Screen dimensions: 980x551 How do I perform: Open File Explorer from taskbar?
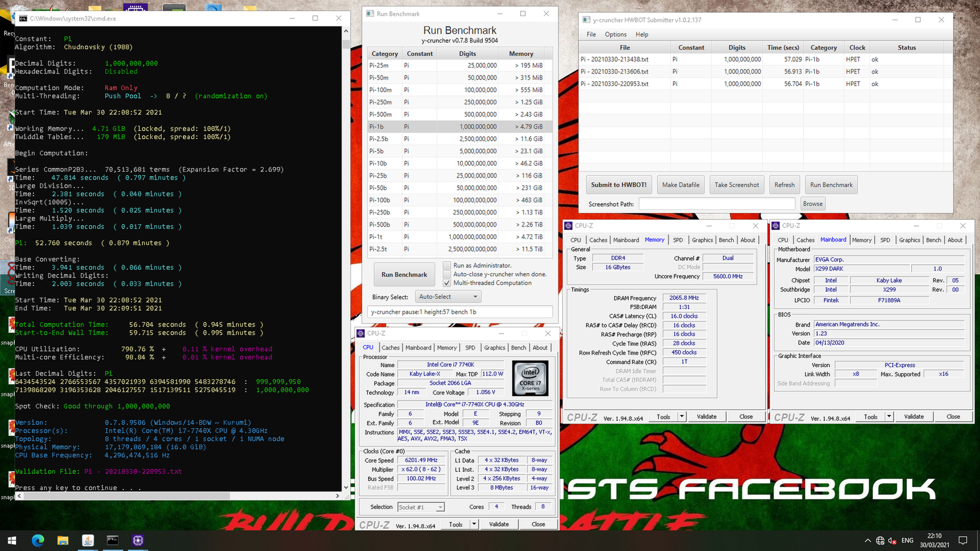(63, 540)
